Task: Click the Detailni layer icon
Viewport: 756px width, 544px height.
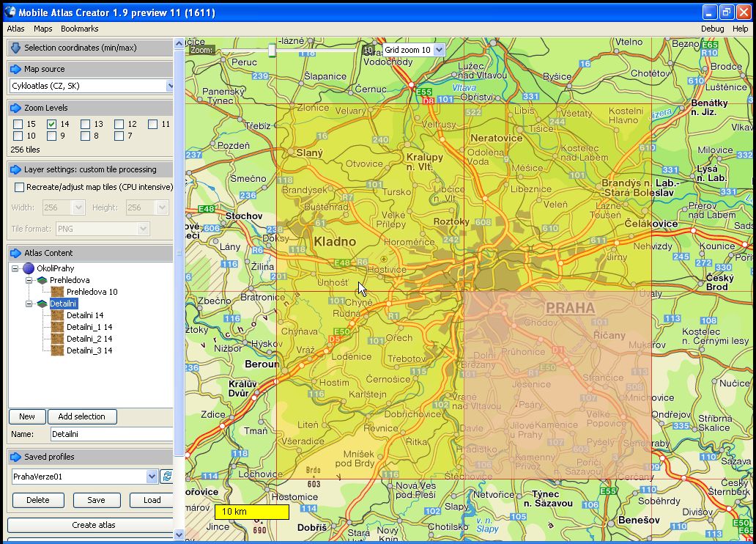Action: tap(42, 304)
